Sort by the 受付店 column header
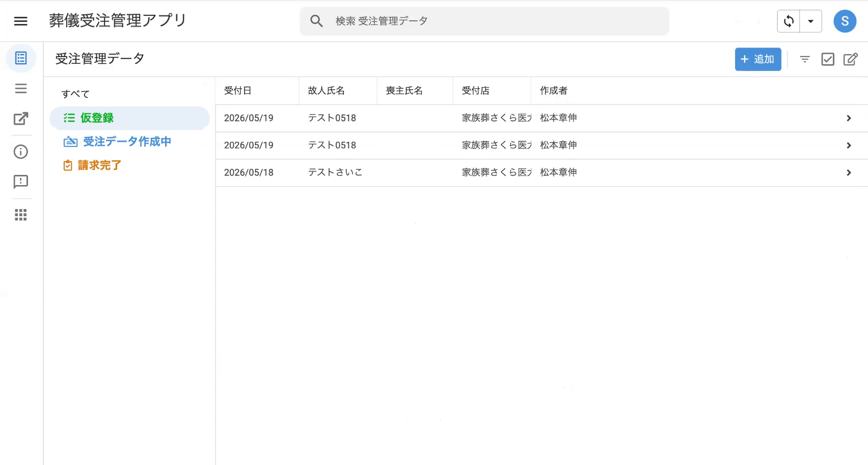868x465 pixels. (x=476, y=91)
